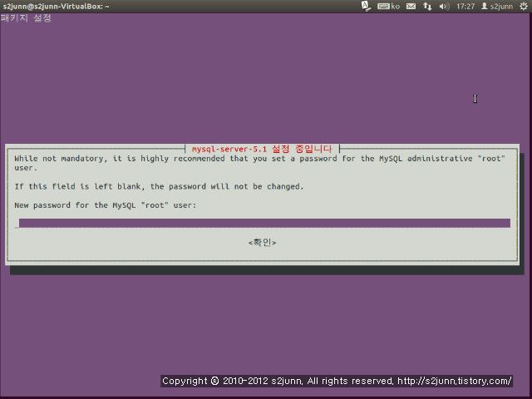This screenshot has width=532, height=399.
Task: Open the clock showing 17:27
Action: coord(465,6)
